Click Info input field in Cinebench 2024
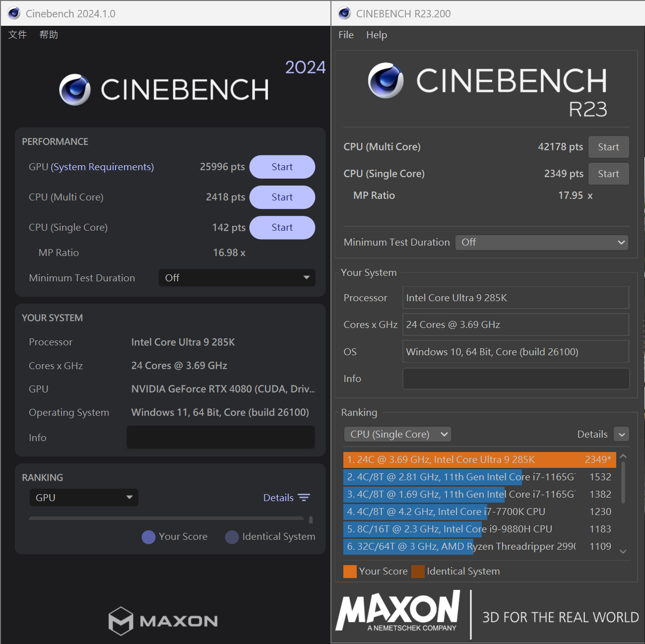 pos(221,437)
